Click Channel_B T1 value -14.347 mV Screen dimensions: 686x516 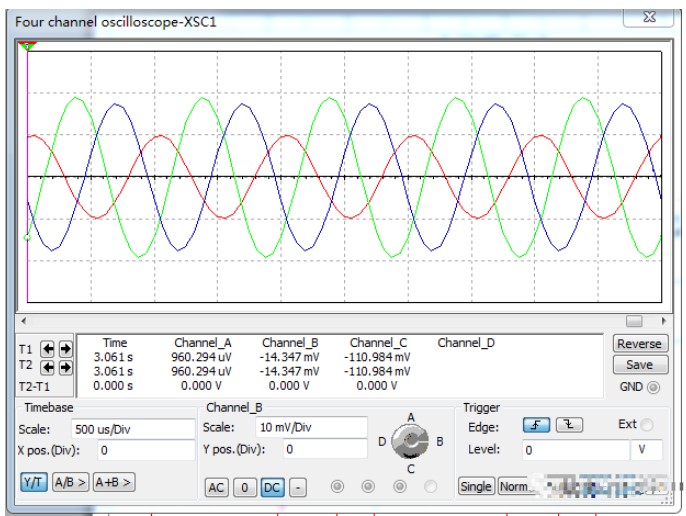coord(289,357)
